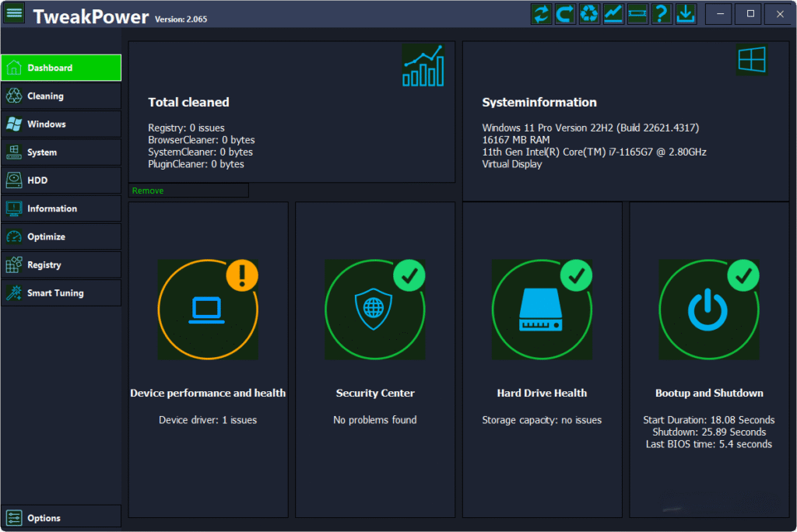The image size is (797, 532).
Task: Click the bar chart icon in Total cleaned
Action: tap(423, 65)
